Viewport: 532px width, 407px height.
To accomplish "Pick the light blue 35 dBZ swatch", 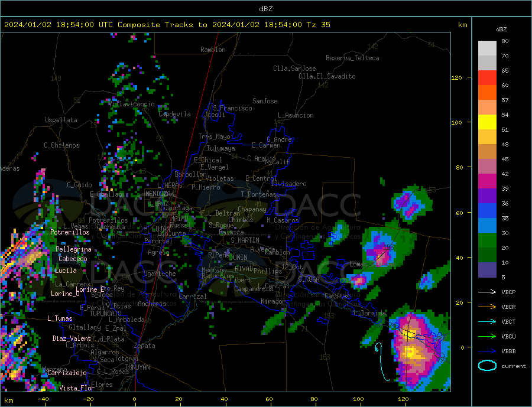I will 487,226.
